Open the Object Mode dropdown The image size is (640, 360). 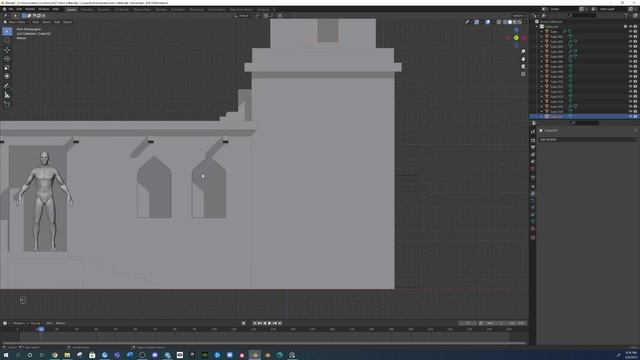pos(19,22)
